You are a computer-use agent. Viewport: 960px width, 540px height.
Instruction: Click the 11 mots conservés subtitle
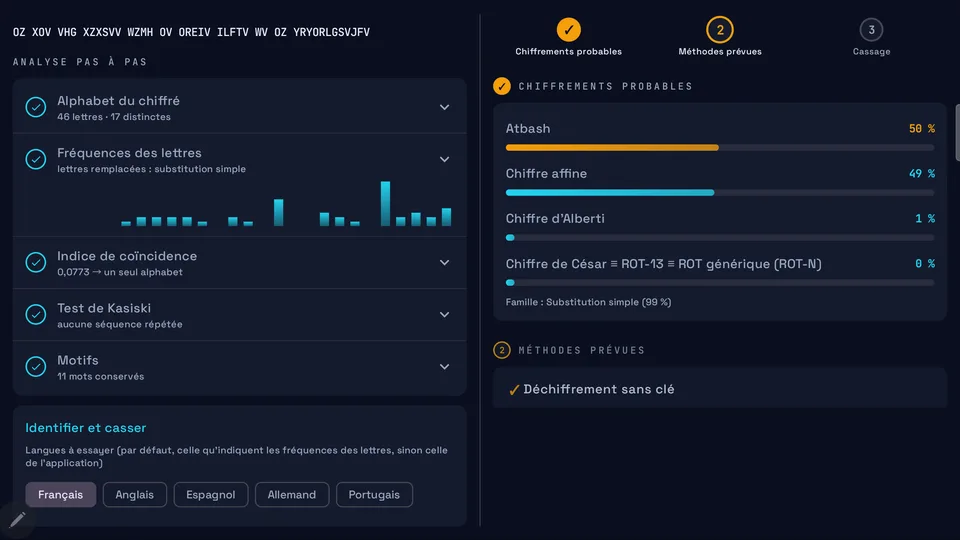(101, 376)
